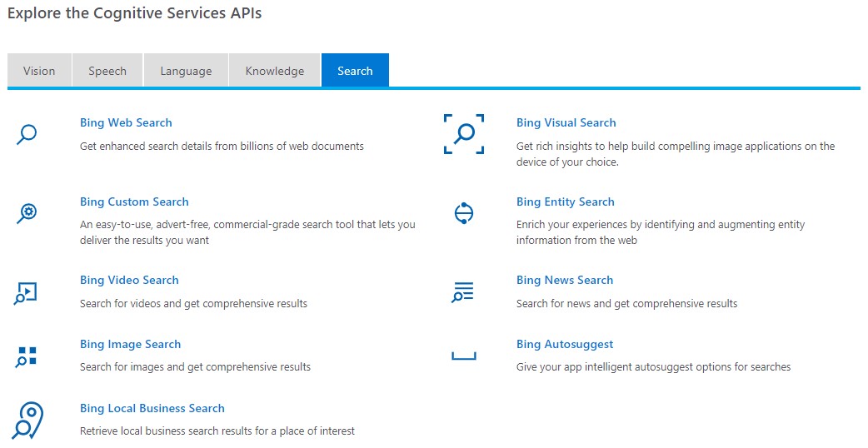Click the Bing Custom Search gear magnifier icon
The image size is (868, 448).
tap(27, 213)
